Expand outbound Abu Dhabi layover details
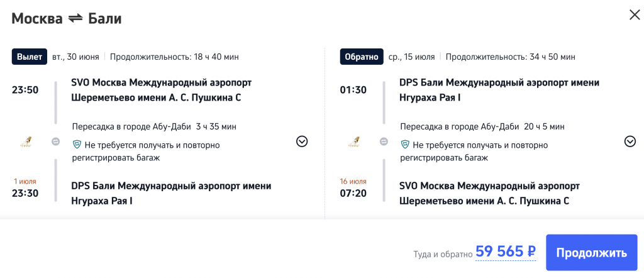The image size is (644, 278). click(x=302, y=142)
